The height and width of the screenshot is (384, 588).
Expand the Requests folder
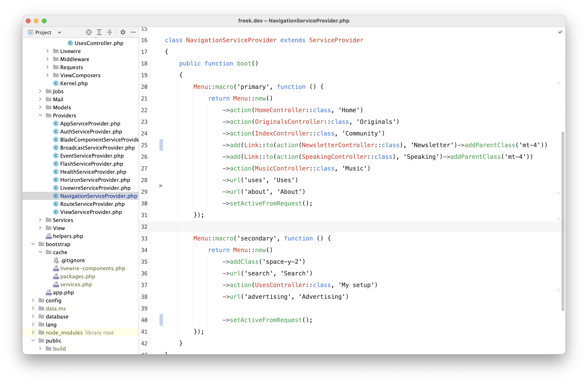47,67
